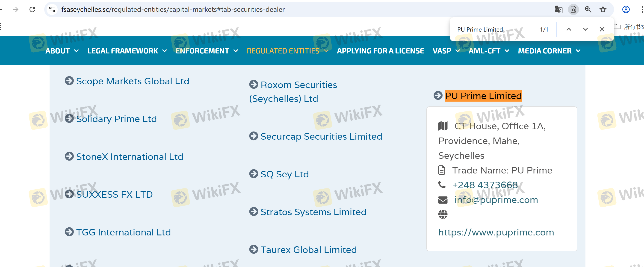Open the browser profile icon
The width and height of the screenshot is (644, 267).
tap(626, 9)
